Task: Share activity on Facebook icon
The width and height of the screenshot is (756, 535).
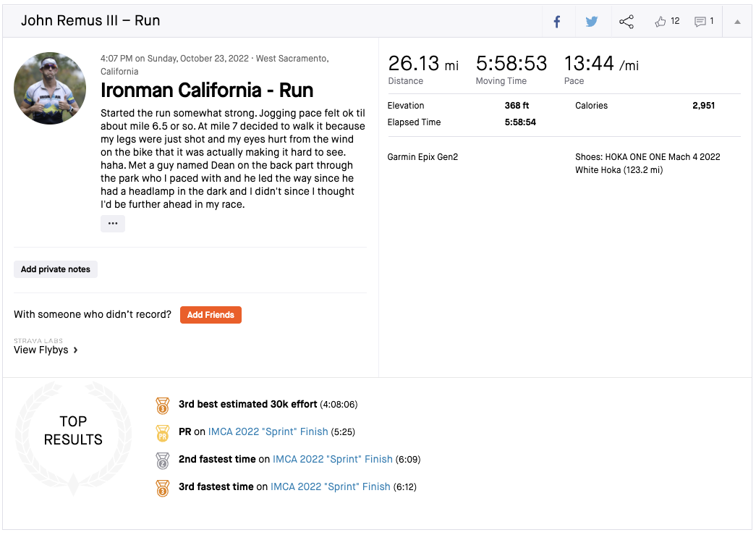Action: tap(557, 22)
